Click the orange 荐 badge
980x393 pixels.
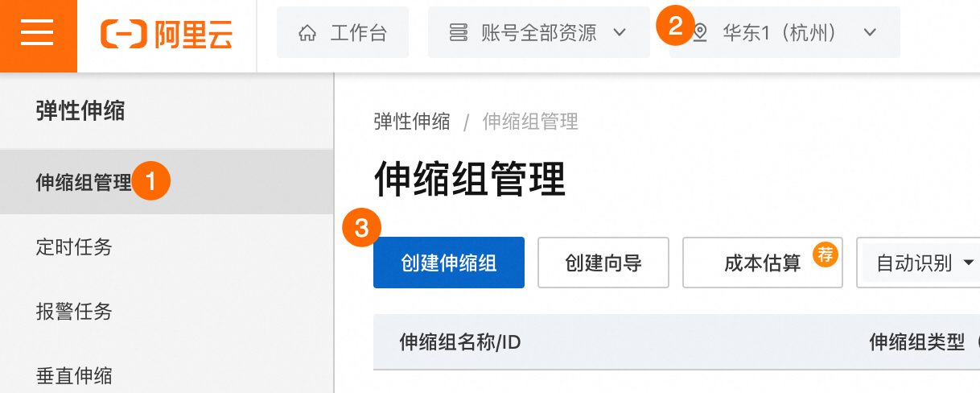click(826, 254)
